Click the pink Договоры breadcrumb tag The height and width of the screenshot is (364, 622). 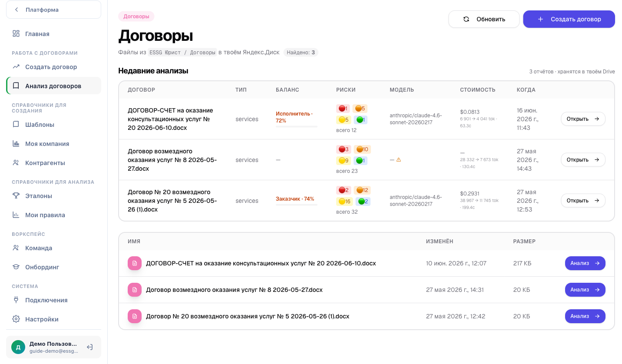(136, 17)
